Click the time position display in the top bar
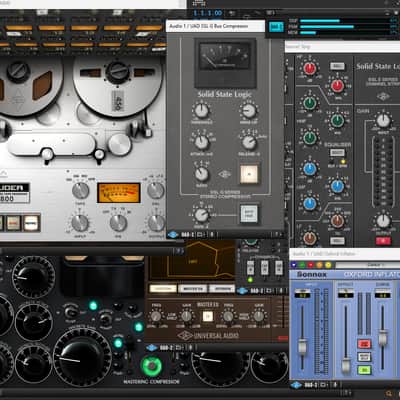Screen dimensions: 400x400 208,13
